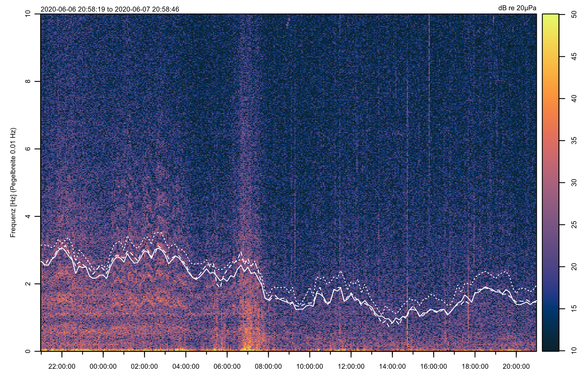Click the frequency axis label 0

28,351
